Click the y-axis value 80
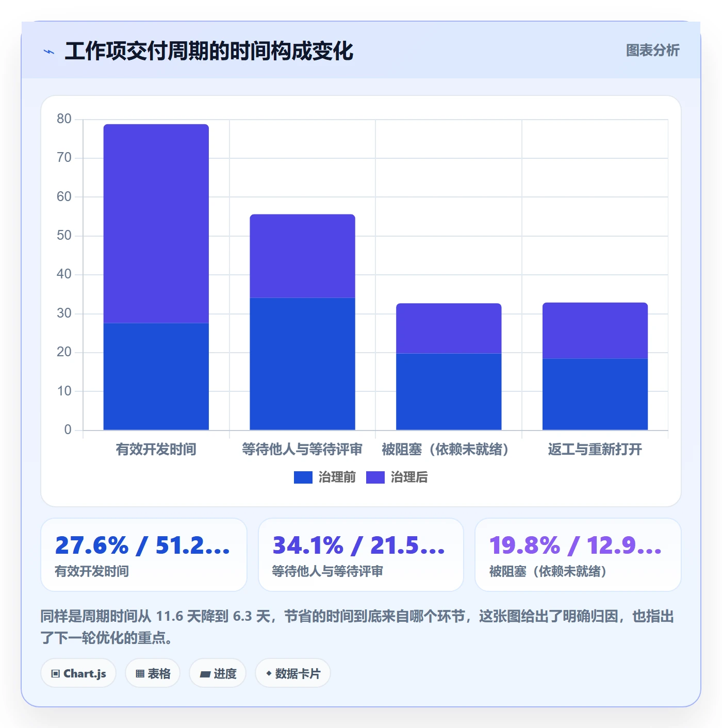This screenshot has width=722, height=728. (x=64, y=119)
